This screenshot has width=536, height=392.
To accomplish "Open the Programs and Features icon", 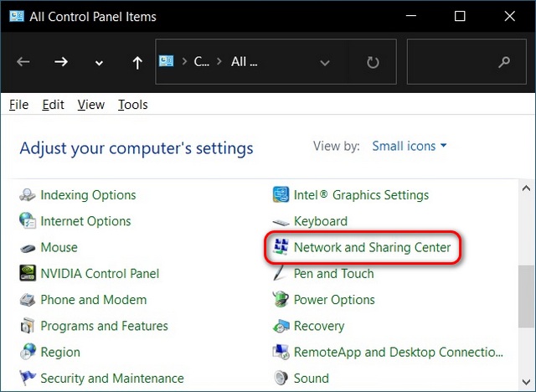I will coord(28,326).
